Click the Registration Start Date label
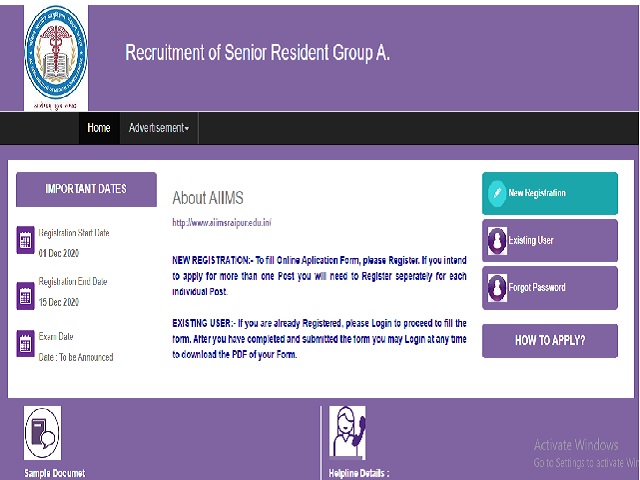Viewport: 640px width, 480px height. tap(74, 233)
